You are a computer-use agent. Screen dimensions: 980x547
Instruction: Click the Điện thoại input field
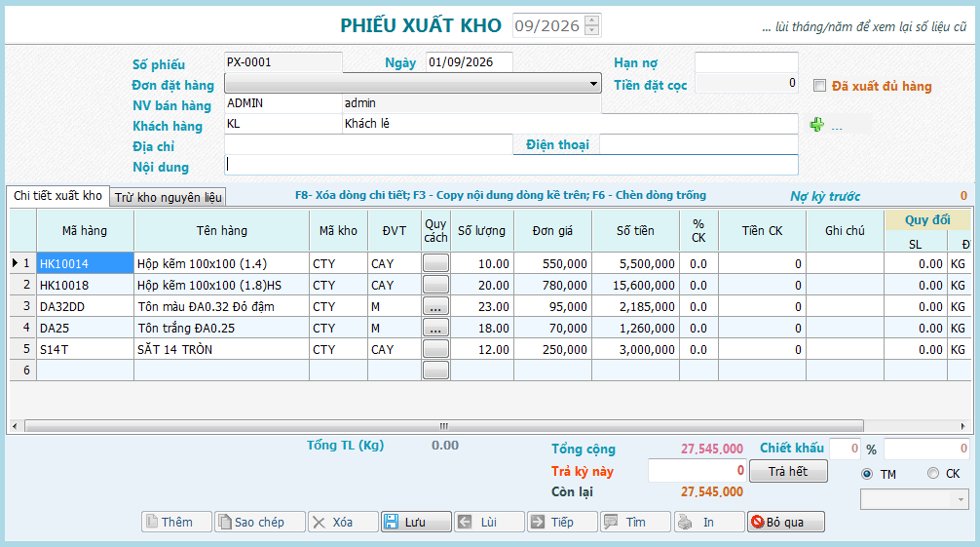point(698,144)
